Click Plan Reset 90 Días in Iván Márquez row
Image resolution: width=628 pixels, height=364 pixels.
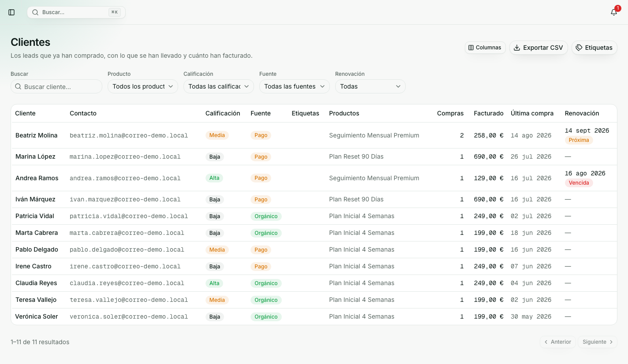click(356, 199)
